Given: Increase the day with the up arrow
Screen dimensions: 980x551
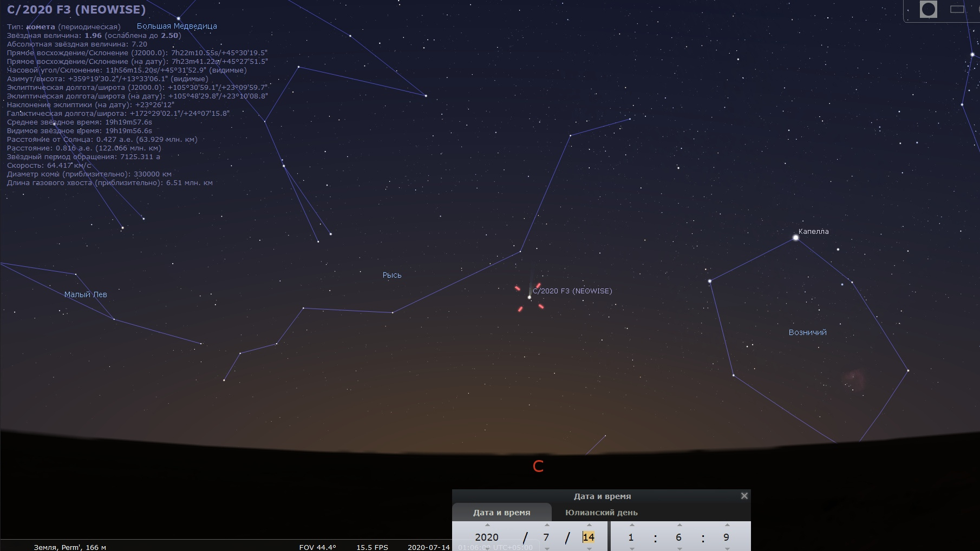Looking at the screenshot, I should (x=589, y=525).
